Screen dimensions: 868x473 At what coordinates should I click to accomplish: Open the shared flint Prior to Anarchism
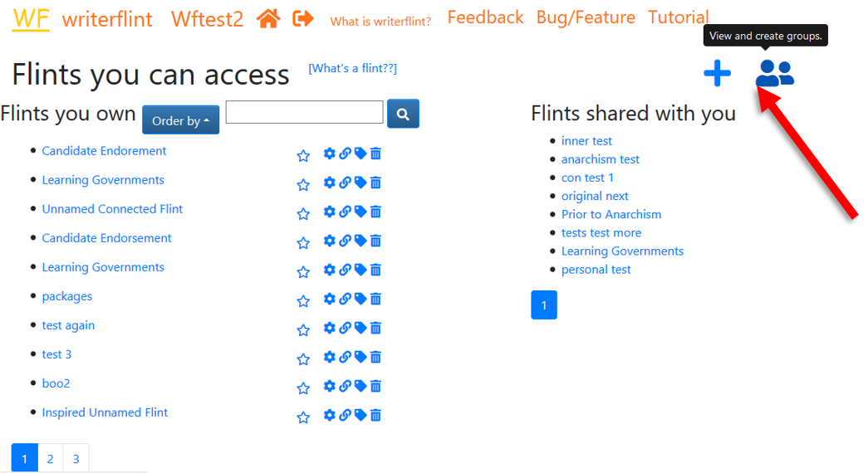[x=611, y=214]
